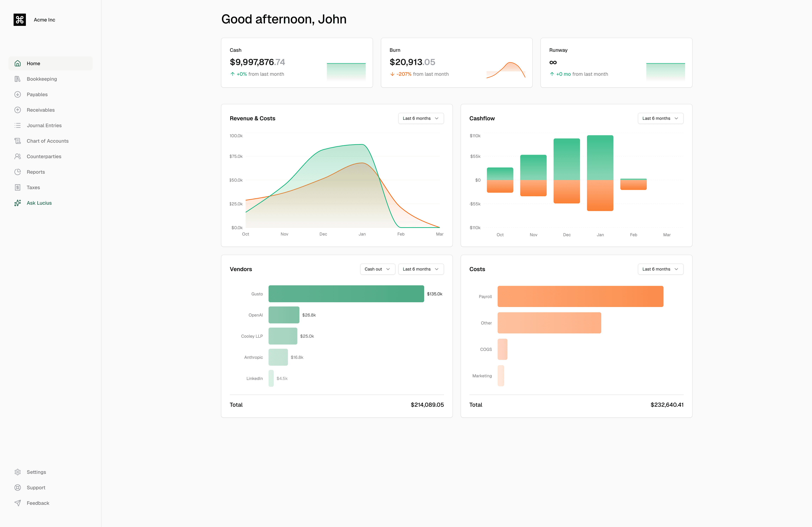Click the Bookkeeping books icon
Screen dimensions: 812x527
click(x=18, y=79)
